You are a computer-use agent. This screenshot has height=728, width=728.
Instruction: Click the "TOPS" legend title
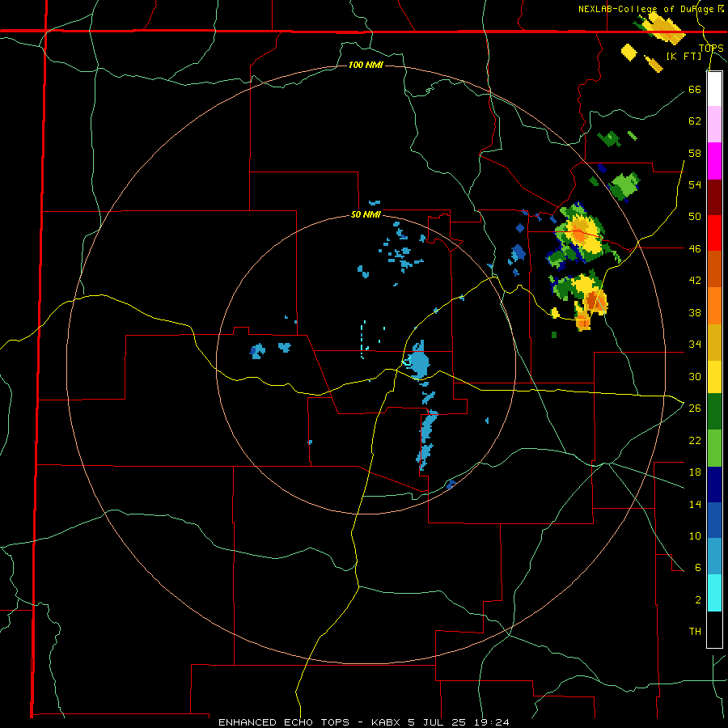711,48
